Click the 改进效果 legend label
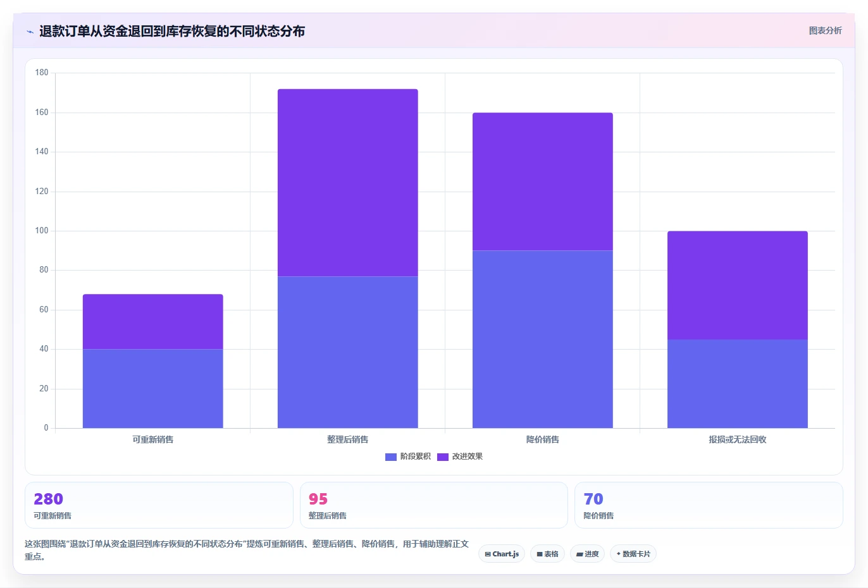 (x=467, y=456)
